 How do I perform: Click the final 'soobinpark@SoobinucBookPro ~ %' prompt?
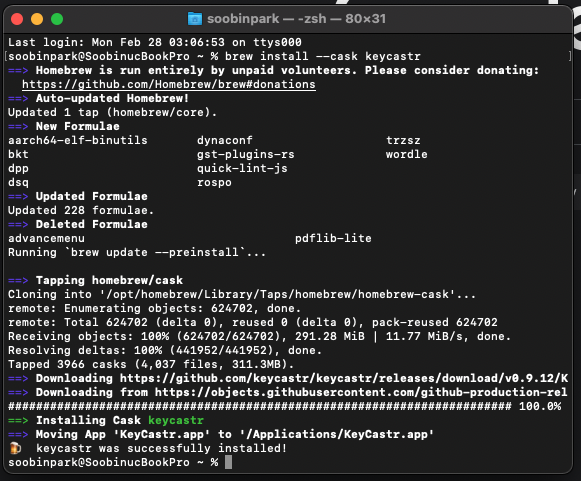coord(113,463)
